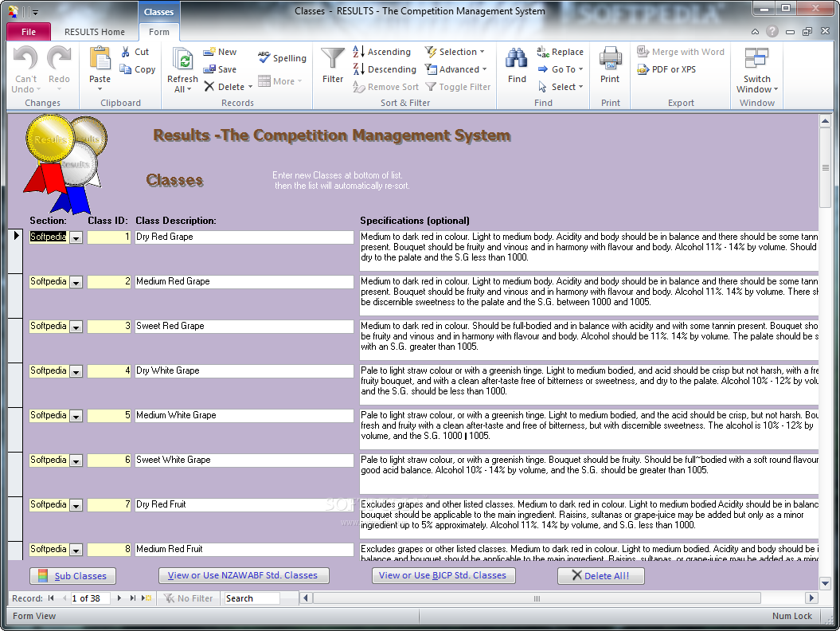Click the Sweet White Grape description field

tap(244, 460)
